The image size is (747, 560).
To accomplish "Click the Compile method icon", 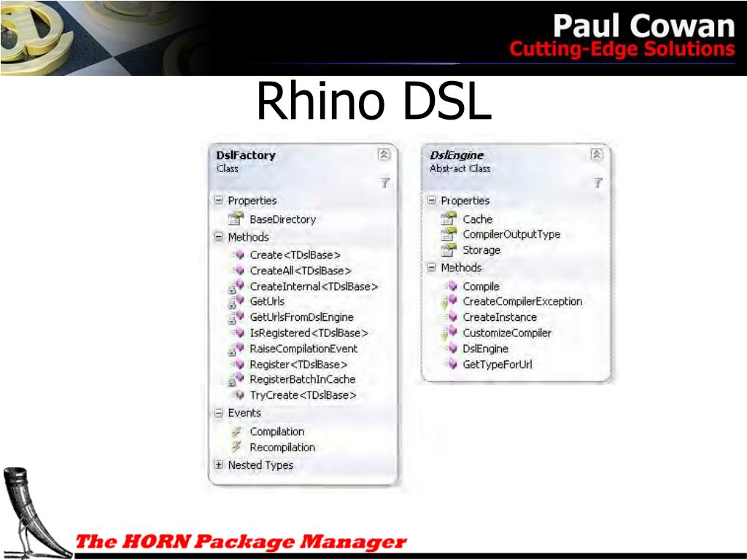I will [451, 286].
